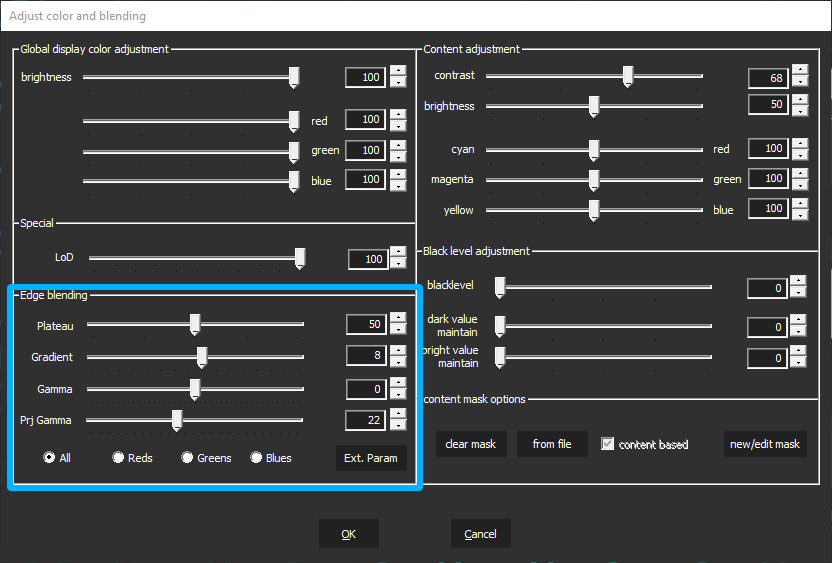This screenshot has width=832, height=563.
Task: Decrease LoD value with down arrow
Action: click(398, 265)
